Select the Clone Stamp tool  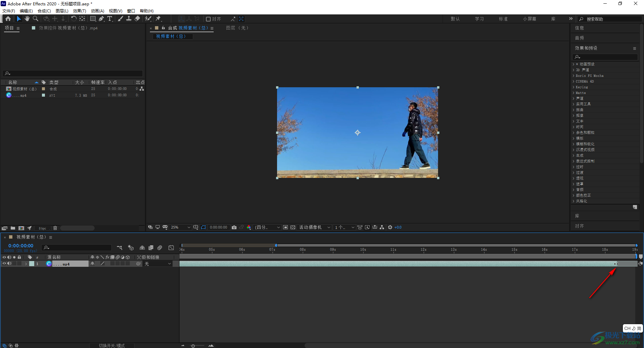[x=129, y=19]
